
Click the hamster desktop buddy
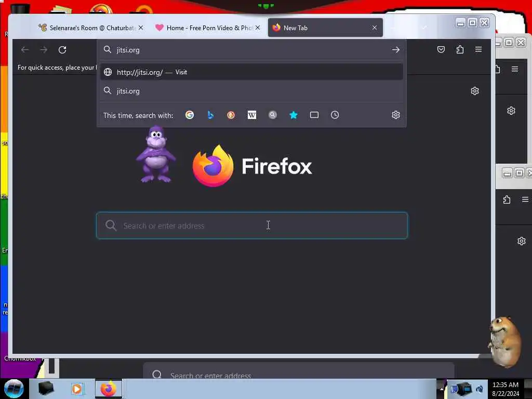click(505, 342)
